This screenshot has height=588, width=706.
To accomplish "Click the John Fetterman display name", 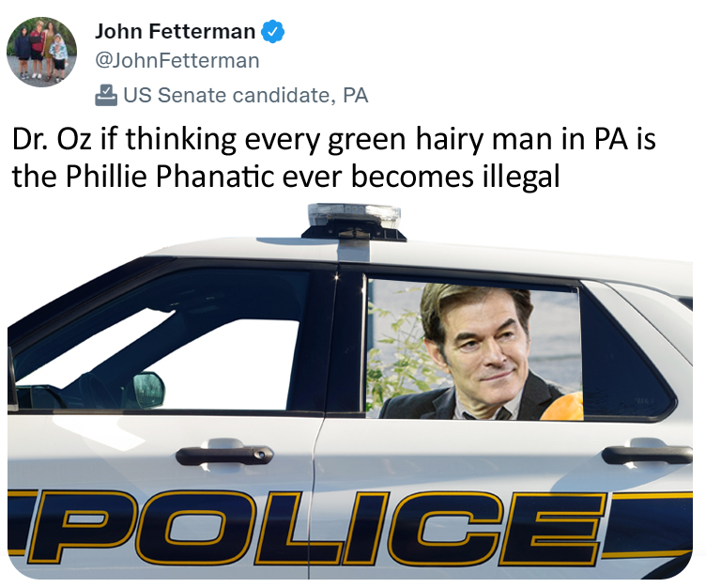I will [x=176, y=32].
